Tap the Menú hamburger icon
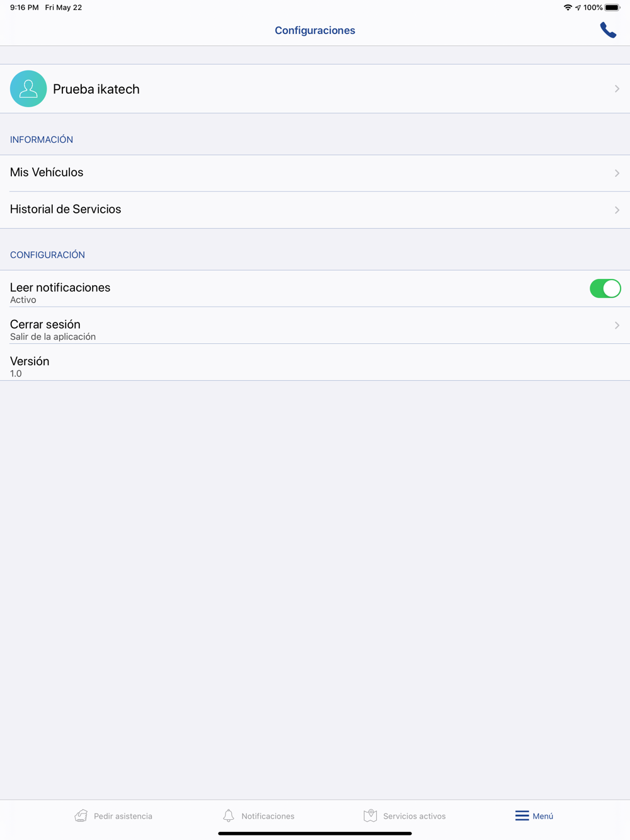 (522, 816)
